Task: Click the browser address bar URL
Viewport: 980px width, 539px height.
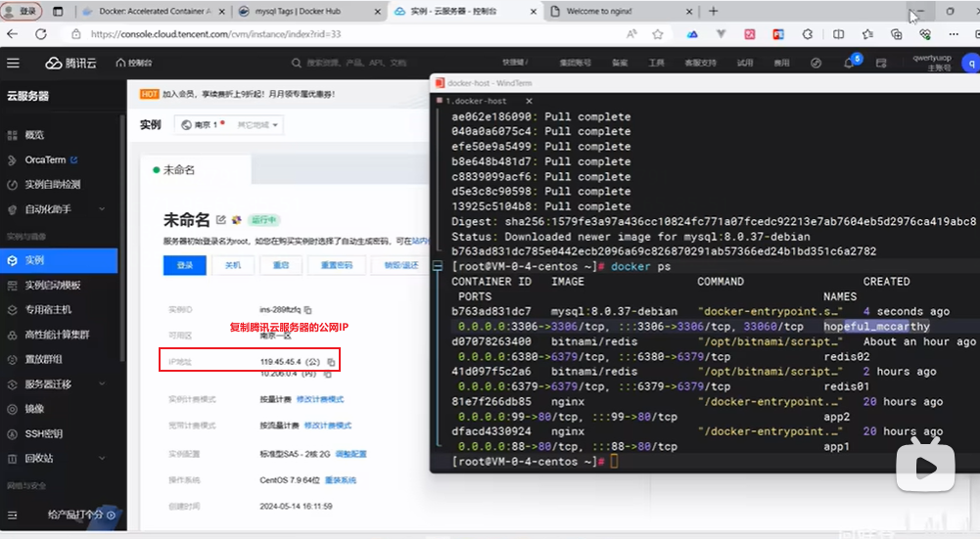Action: point(215,34)
